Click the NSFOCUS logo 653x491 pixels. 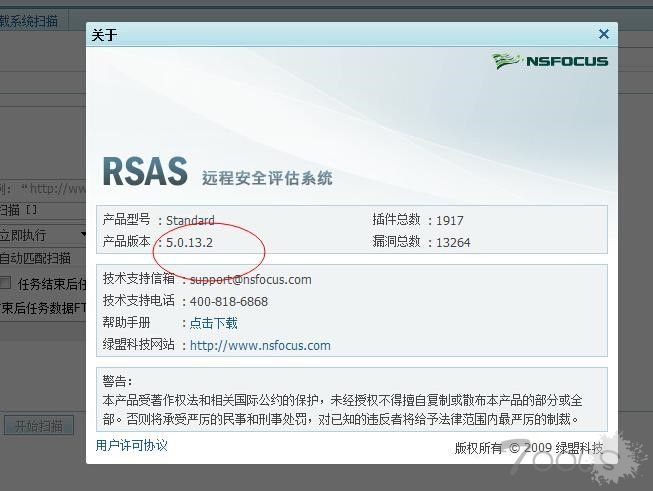coord(549,61)
